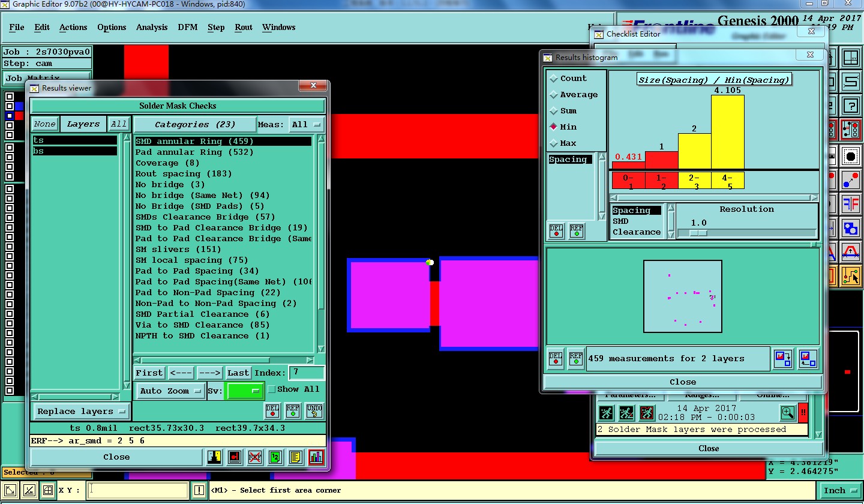Toggle the None layers button
The image size is (864, 504).
pyautogui.click(x=44, y=124)
